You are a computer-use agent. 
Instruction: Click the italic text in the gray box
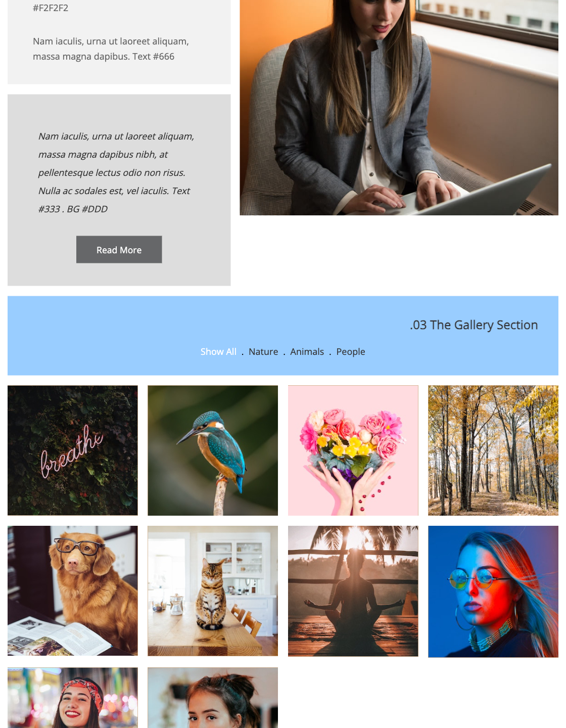116,172
